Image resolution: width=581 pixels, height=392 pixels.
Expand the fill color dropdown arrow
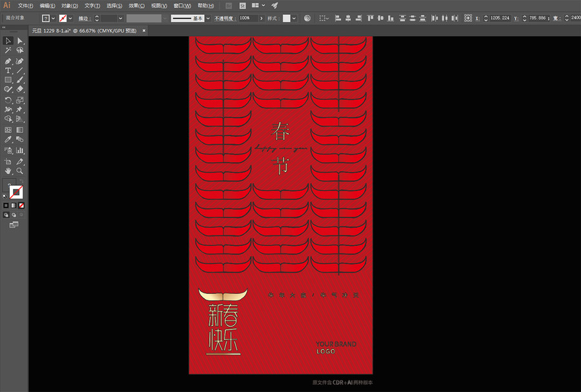54,18
